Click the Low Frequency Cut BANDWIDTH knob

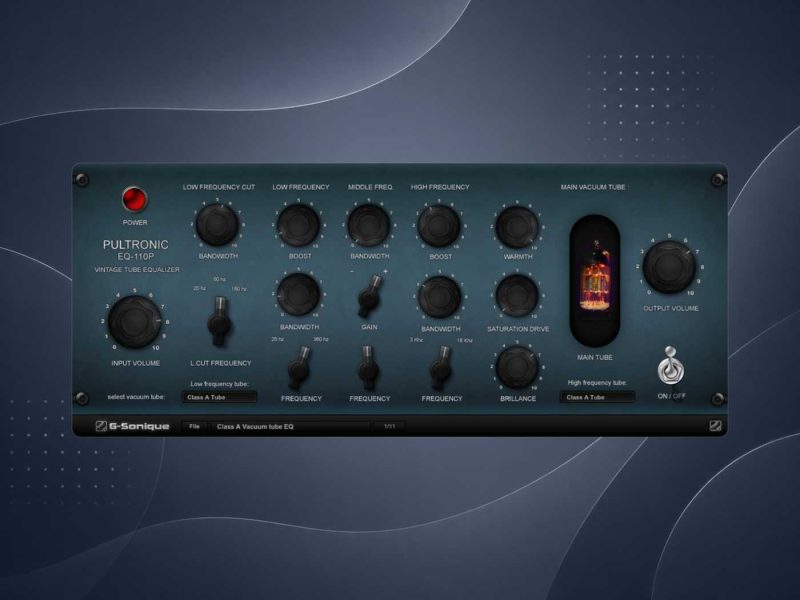tap(217, 225)
